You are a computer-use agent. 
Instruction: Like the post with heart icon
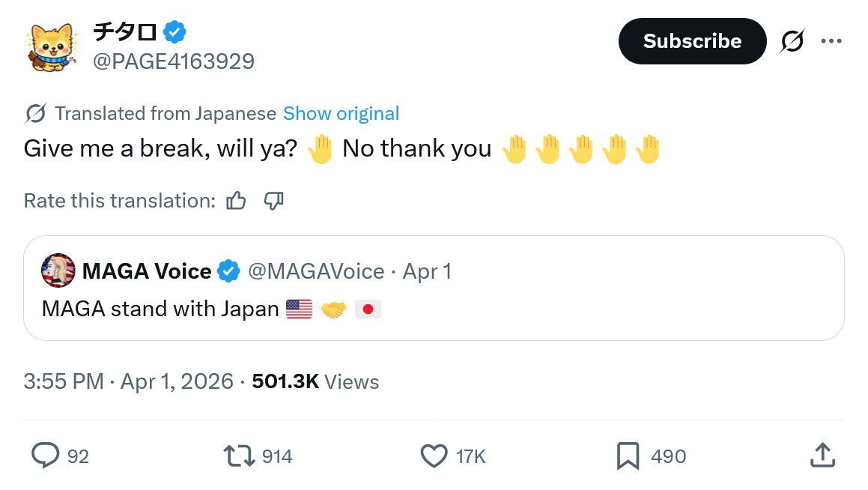pyautogui.click(x=434, y=456)
